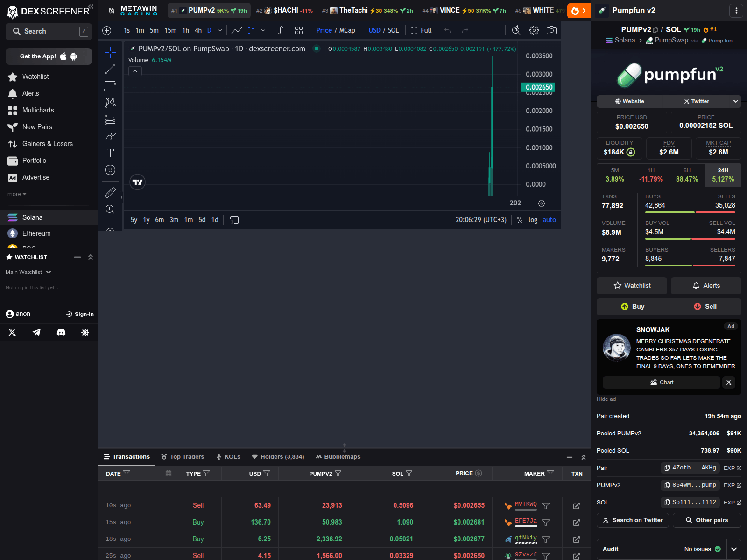Open the Telegram link in sidebar
The height and width of the screenshot is (560, 747).
coord(36,332)
